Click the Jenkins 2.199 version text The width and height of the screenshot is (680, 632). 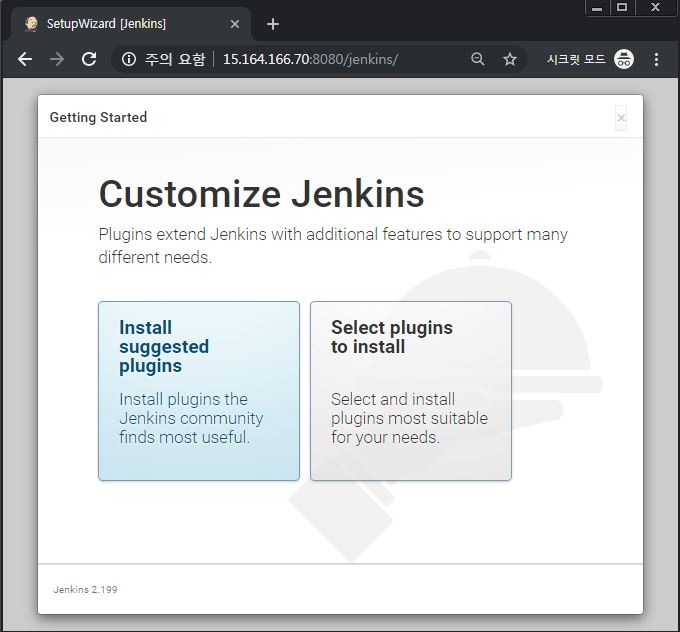(85, 589)
